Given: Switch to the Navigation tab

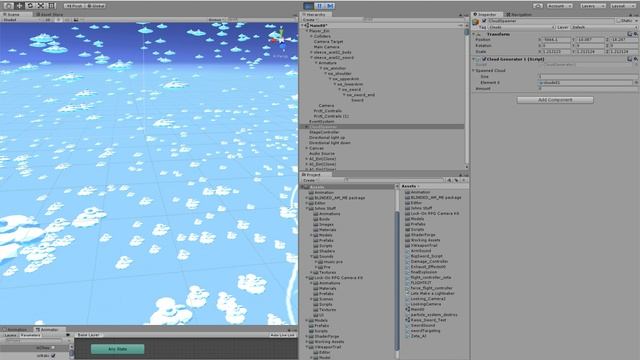Looking at the screenshot, I should click(519, 14).
